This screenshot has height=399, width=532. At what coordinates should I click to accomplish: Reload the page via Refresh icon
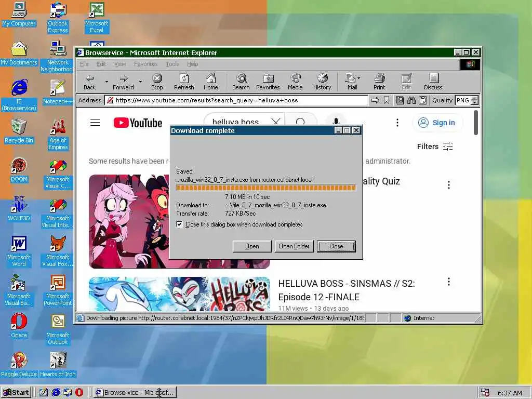tap(184, 82)
